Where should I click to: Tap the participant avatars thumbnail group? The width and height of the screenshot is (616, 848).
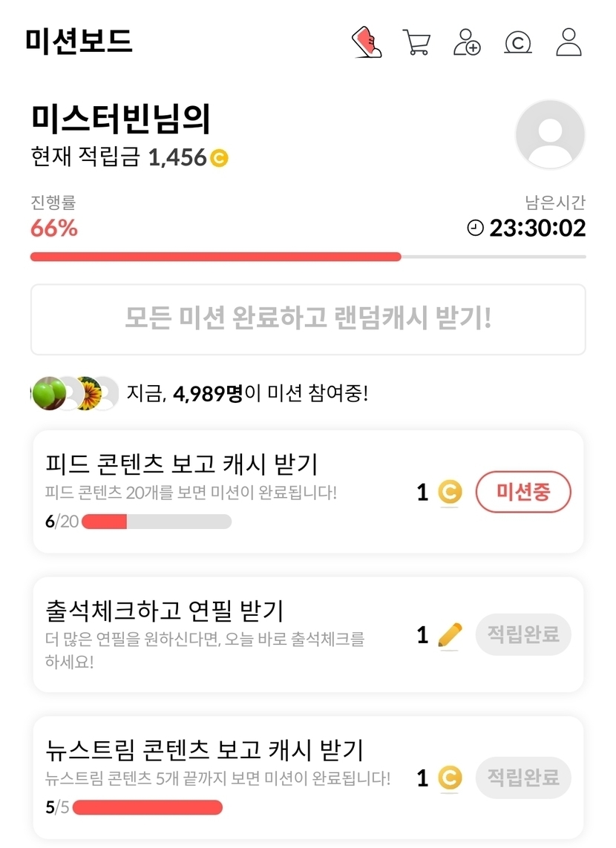pos(75,393)
